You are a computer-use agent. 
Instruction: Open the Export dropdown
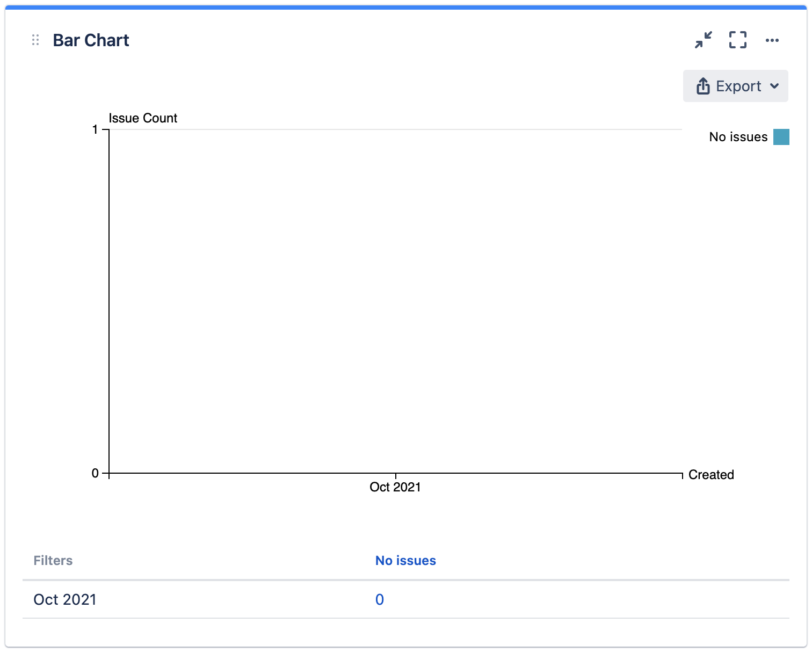735,86
